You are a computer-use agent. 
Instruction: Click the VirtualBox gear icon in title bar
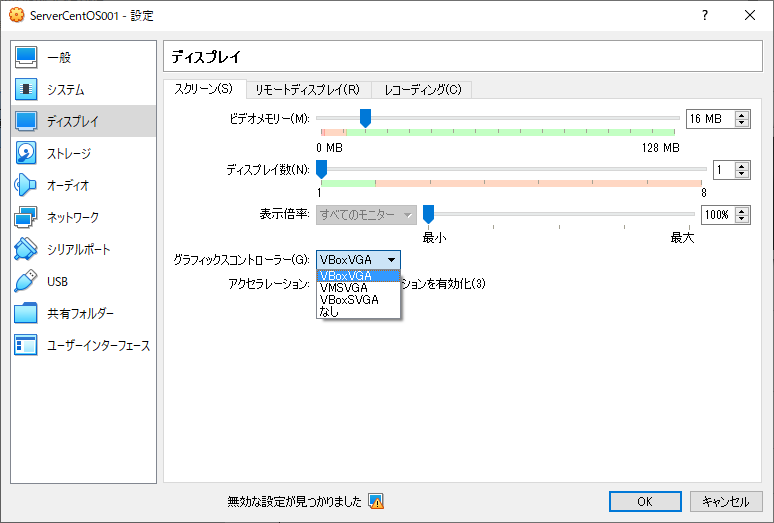pyautogui.click(x=16, y=15)
